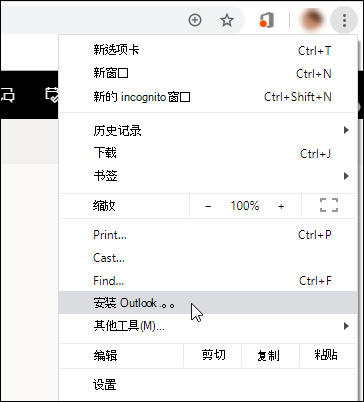Expand the 历史记录 history submenu
The height and width of the screenshot is (402, 364).
208,130
